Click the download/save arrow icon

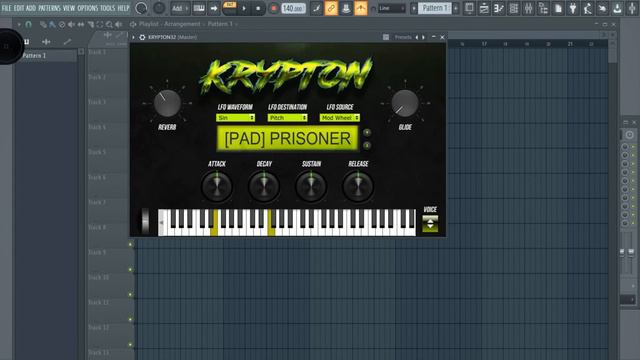(618, 8)
